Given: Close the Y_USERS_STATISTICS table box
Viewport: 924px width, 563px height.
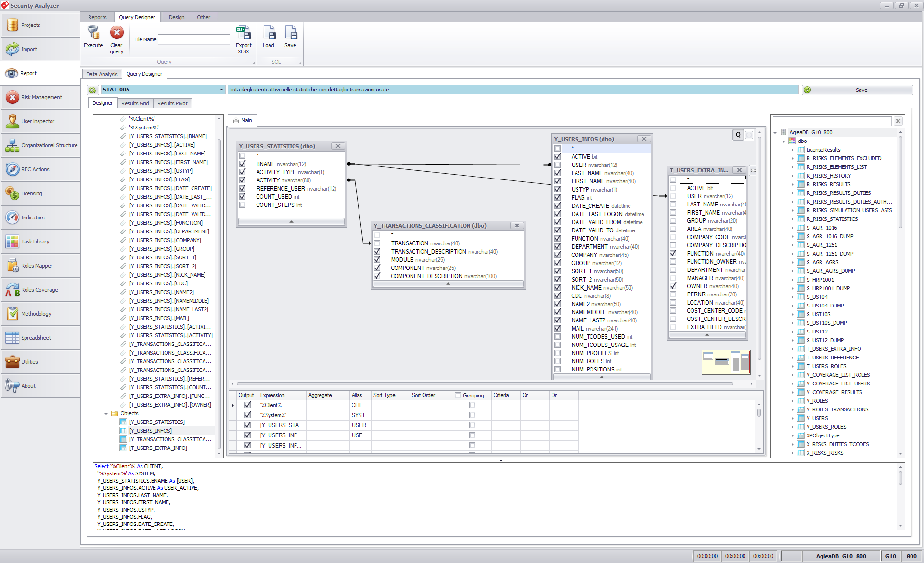Looking at the screenshot, I should click(x=338, y=146).
